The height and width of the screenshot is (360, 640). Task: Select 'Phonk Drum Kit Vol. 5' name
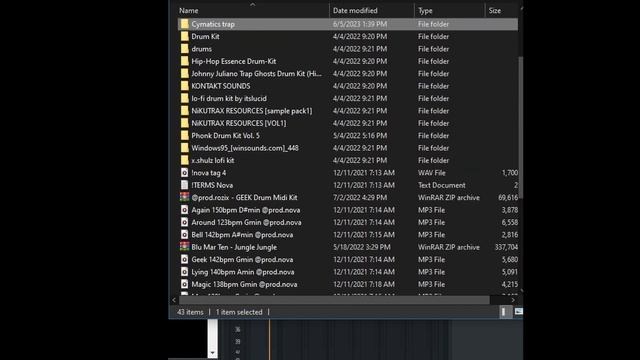[x=225, y=136]
